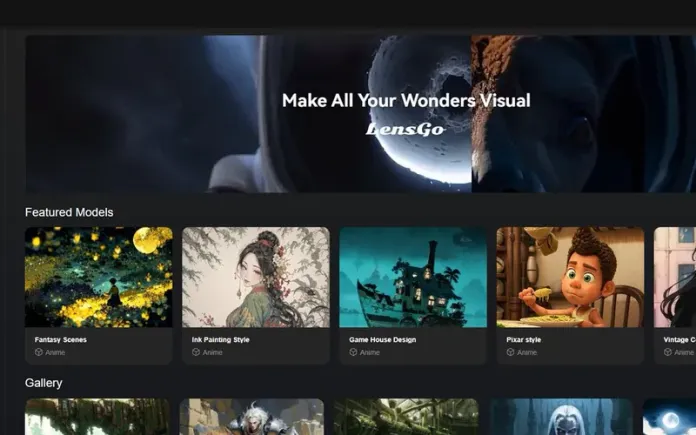The image size is (696, 435).
Task: Open the moon night-sky gallery image
Action: coord(669,416)
